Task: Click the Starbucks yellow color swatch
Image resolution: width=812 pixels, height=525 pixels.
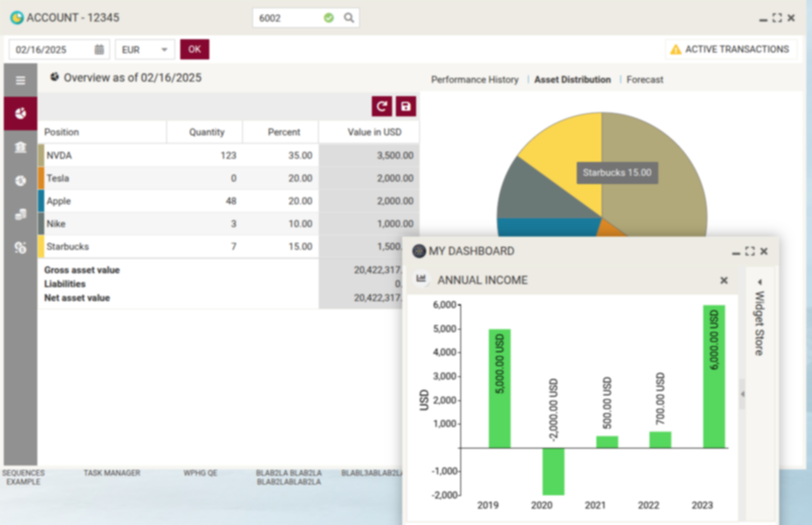Action: pyautogui.click(x=41, y=247)
